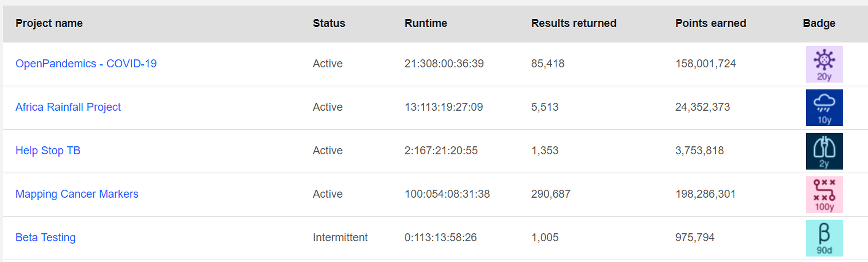868x262 pixels.
Task: Click the Mapping Cancer Markers 100y badge
Action: 824,194
